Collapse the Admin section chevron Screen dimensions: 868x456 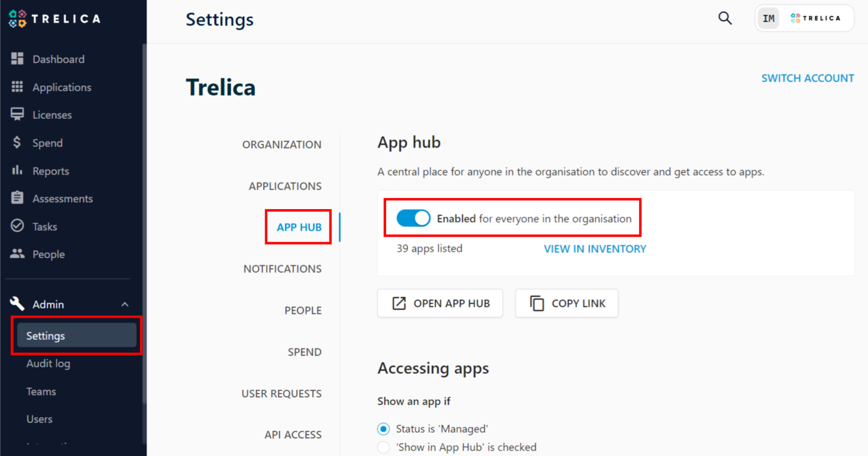point(125,304)
